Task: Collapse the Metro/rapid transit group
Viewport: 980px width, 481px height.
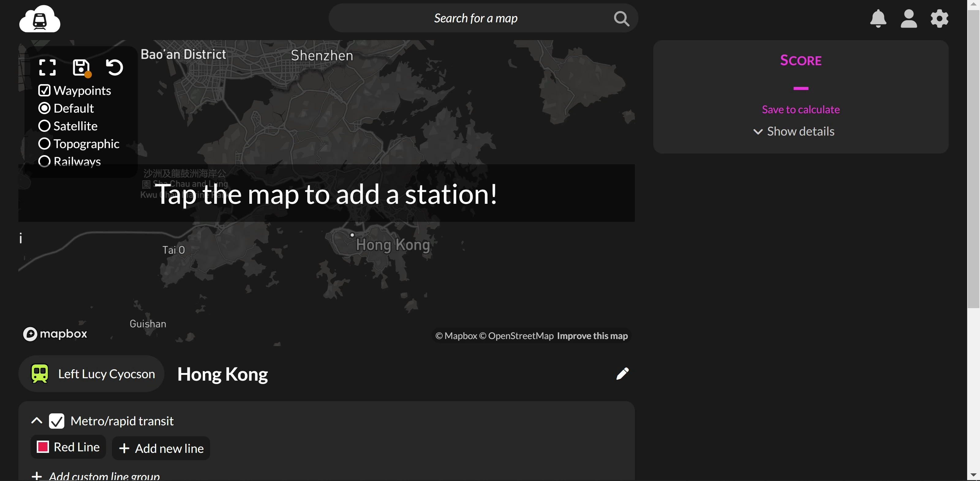Action: (36, 420)
